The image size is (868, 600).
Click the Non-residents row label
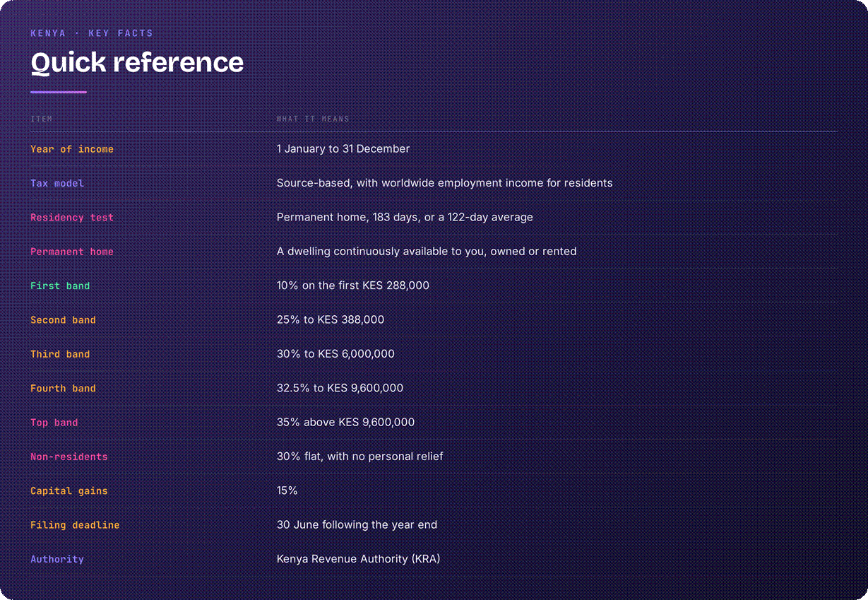(69, 457)
